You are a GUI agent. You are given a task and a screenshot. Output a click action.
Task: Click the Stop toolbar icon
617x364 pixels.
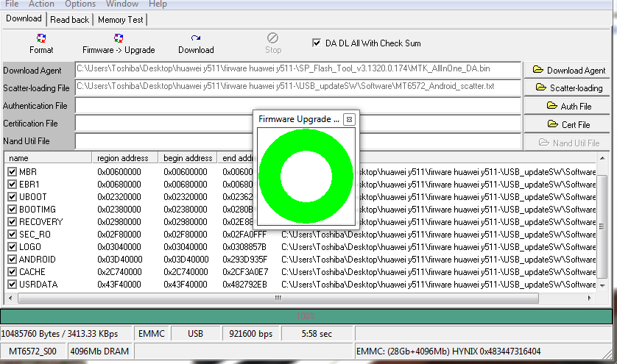coord(273,43)
